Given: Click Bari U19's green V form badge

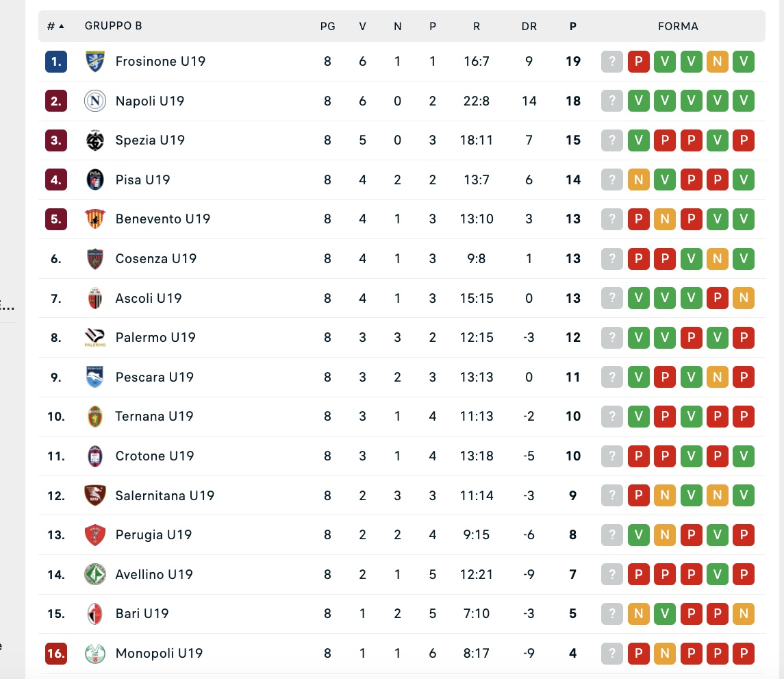Looking at the screenshot, I should click(x=664, y=614).
